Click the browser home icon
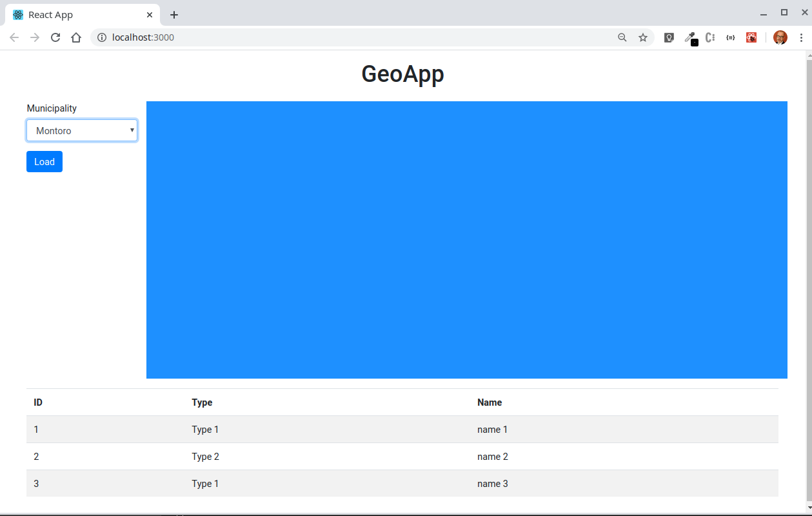Viewport: 812px width, 516px height. pos(75,37)
